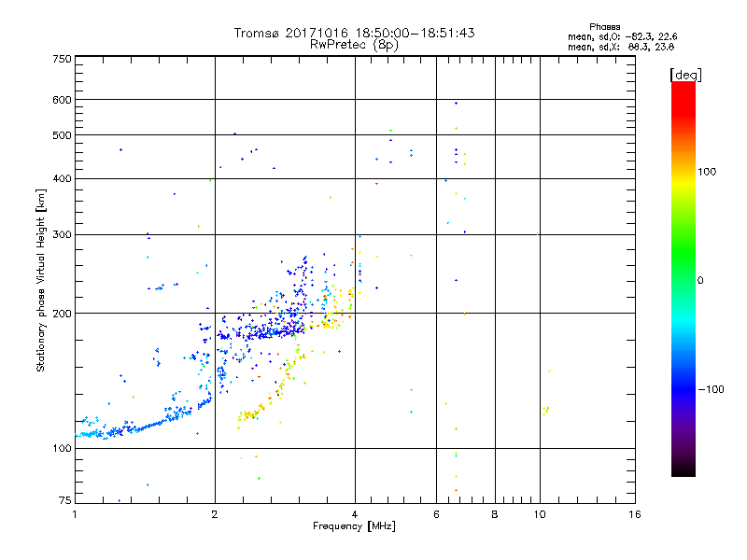Click the x-axis tick label '16'
Screen dimensions: 747x560
[x=635, y=514]
